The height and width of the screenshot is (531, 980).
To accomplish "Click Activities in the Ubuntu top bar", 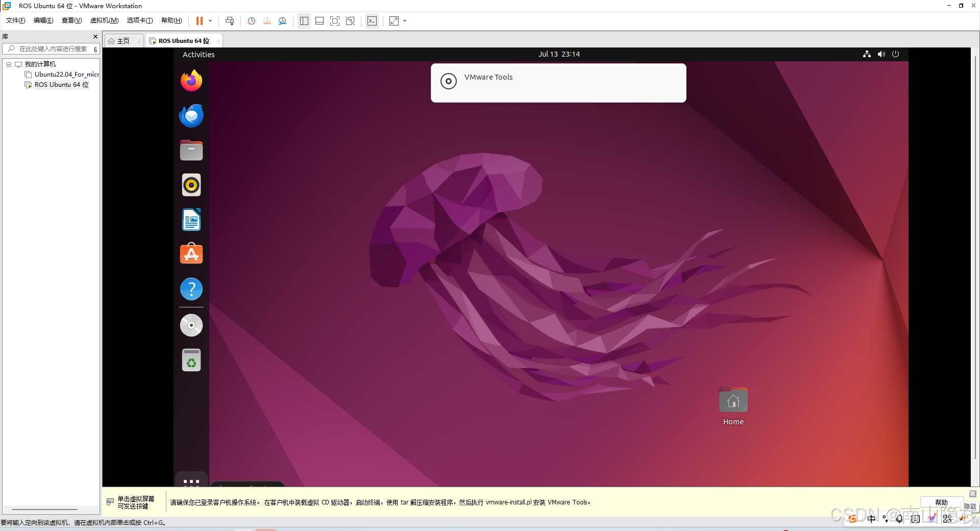I will pyautogui.click(x=199, y=55).
